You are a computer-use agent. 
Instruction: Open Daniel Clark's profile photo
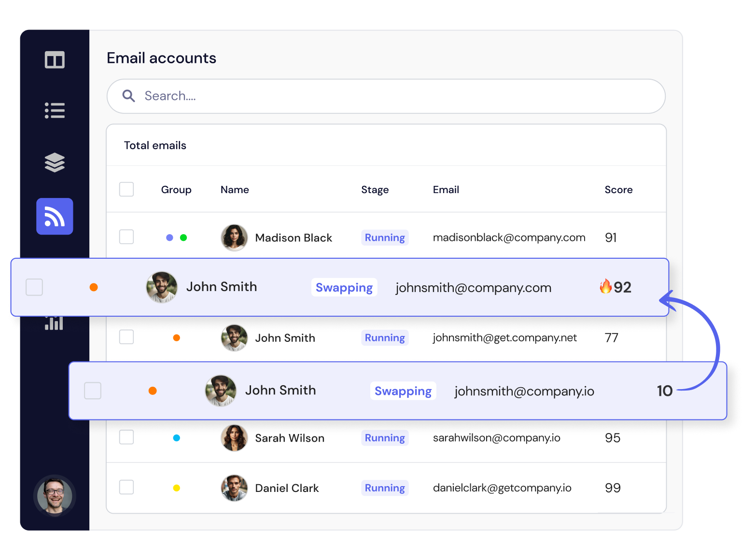234,488
